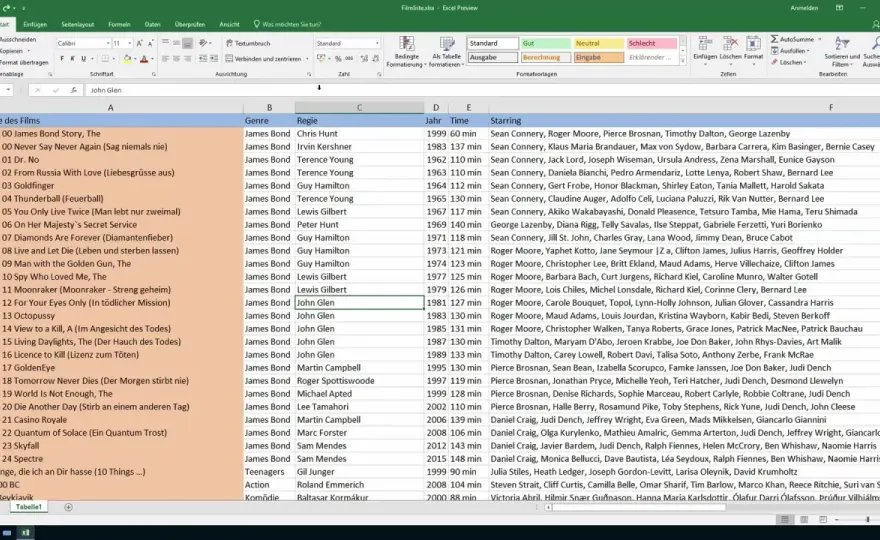Apply Neutral cell style
The image size is (880, 540).
click(x=598, y=43)
